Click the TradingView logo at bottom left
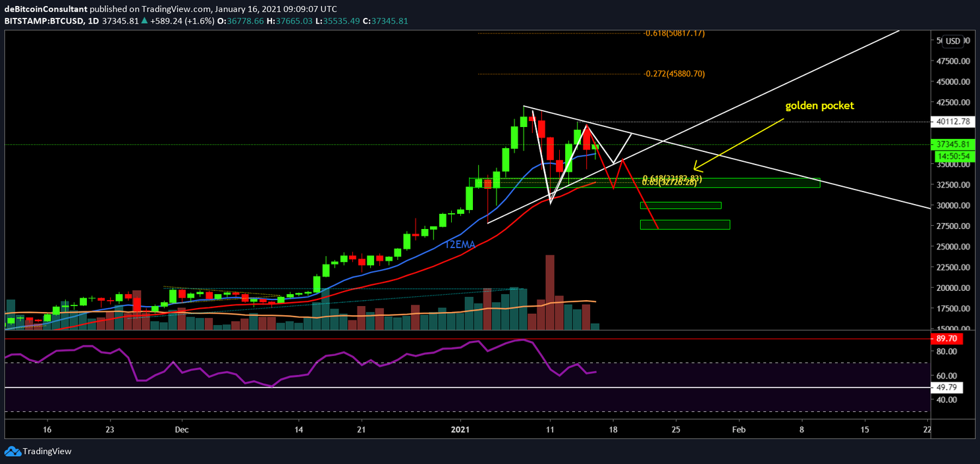The width and height of the screenshot is (980, 464). coord(38,451)
